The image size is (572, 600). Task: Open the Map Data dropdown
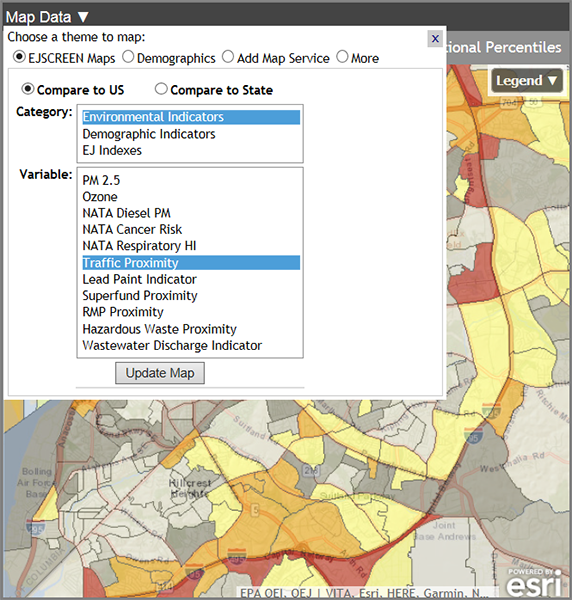(x=47, y=17)
